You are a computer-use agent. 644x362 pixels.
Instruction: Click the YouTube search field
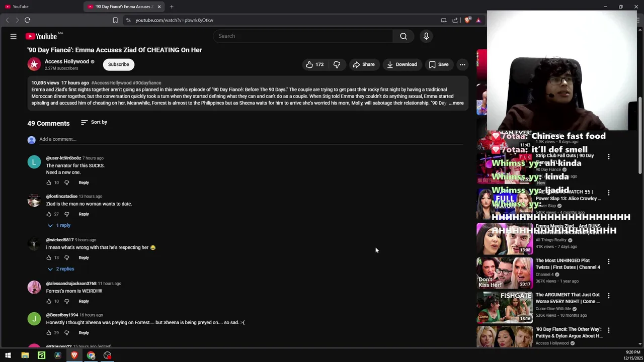[303, 36]
